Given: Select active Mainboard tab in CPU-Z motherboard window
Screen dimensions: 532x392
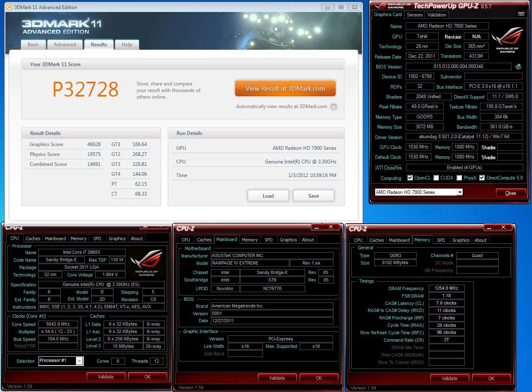Looking at the screenshot, I should [x=227, y=239].
